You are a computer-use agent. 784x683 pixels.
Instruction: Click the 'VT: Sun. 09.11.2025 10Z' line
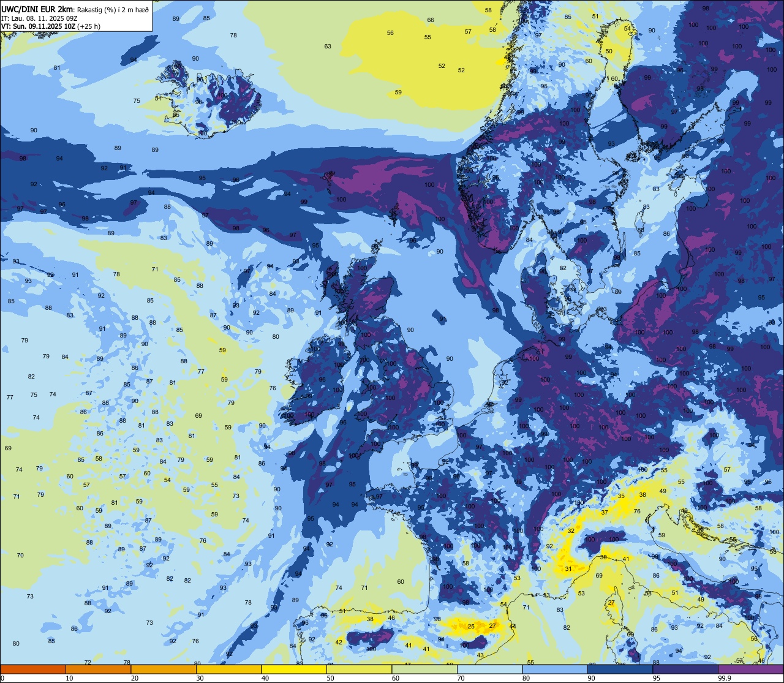(x=39, y=26)
